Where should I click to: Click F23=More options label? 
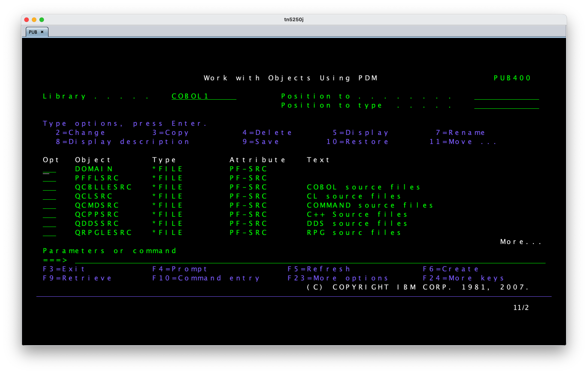tap(338, 278)
